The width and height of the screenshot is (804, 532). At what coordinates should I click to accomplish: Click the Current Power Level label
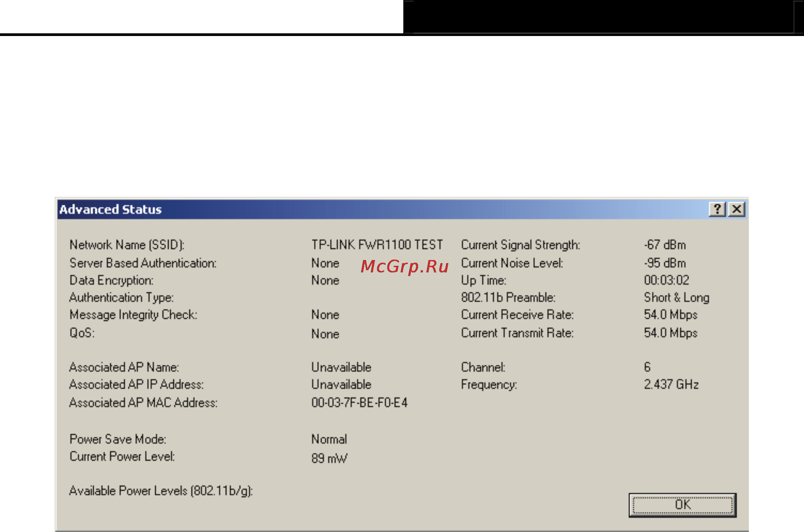pos(122,456)
